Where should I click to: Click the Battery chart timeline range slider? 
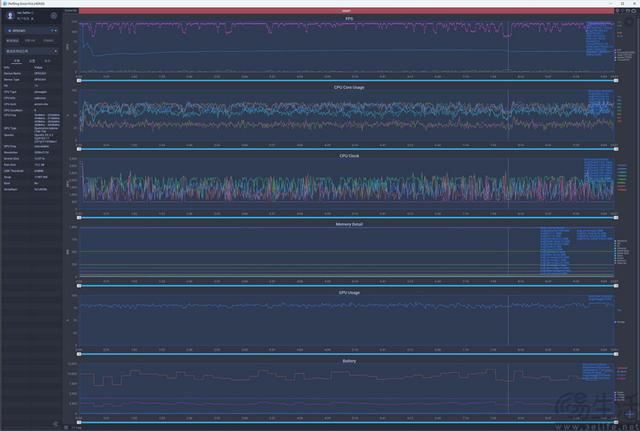click(348, 424)
